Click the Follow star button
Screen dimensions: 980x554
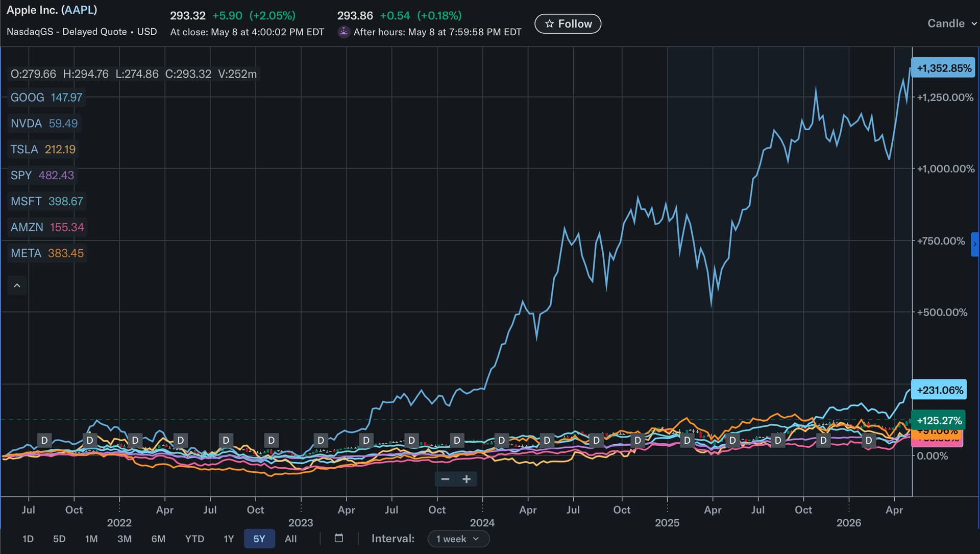(x=568, y=23)
